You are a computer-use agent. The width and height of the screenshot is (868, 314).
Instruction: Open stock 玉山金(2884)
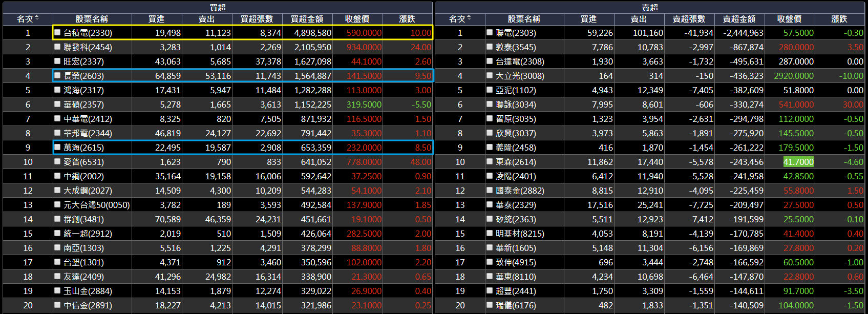tap(88, 291)
